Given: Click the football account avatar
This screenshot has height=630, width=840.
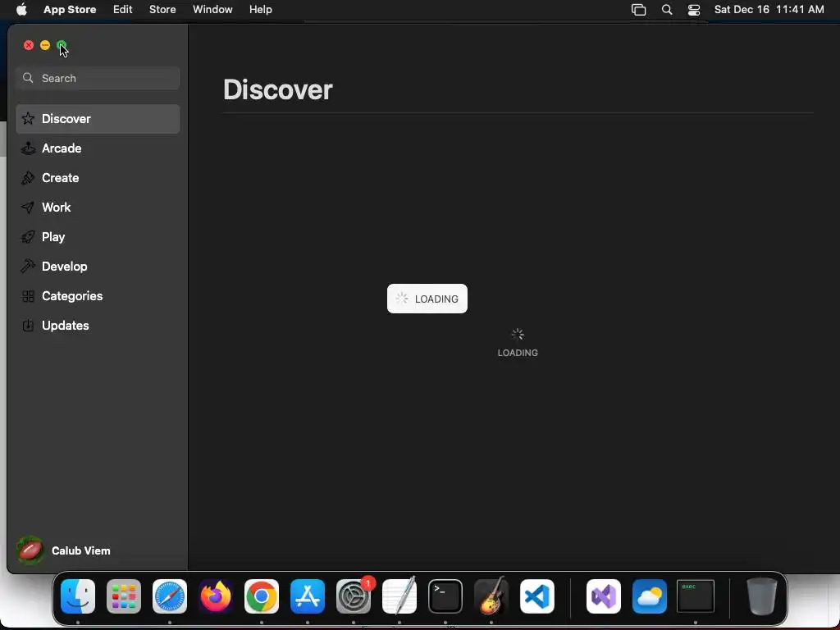Looking at the screenshot, I should click(x=30, y=550).
